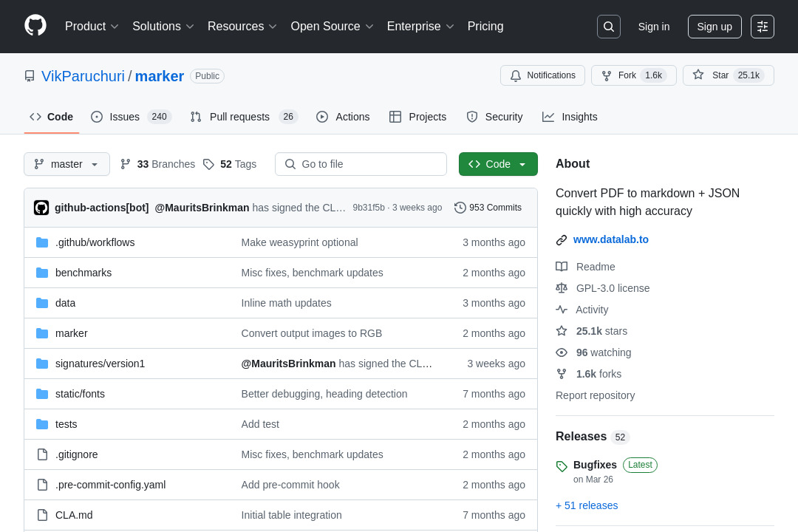Screen dimensions: 798x532
Task: Open the CLA.md file name
Action: tap(74, 515)
